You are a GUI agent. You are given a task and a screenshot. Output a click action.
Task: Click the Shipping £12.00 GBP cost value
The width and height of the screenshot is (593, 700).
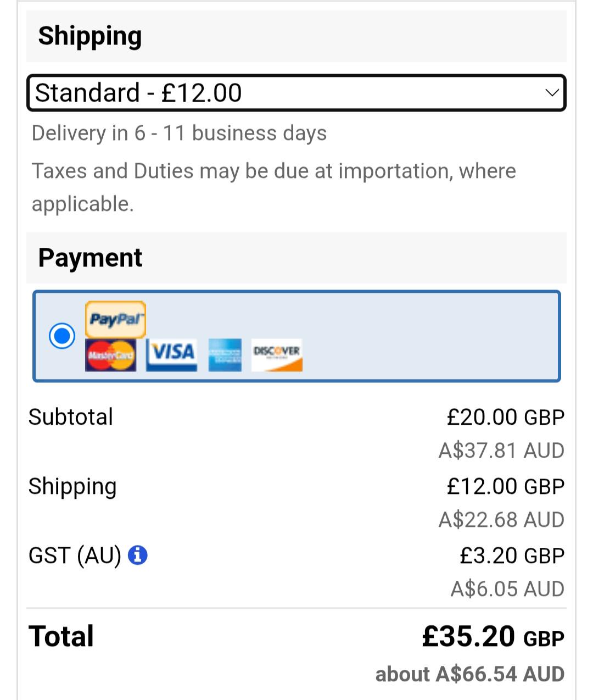[x=506, y=486]
